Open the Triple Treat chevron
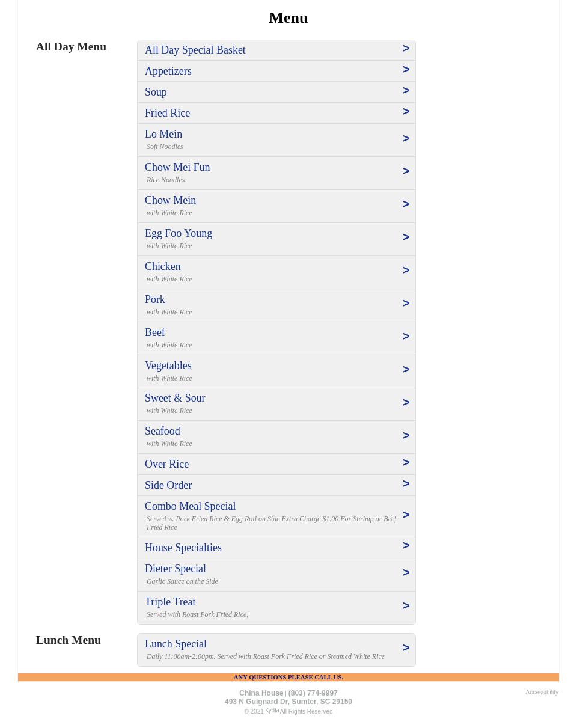This screenshot has height=728, width=577. pos(406,606)
